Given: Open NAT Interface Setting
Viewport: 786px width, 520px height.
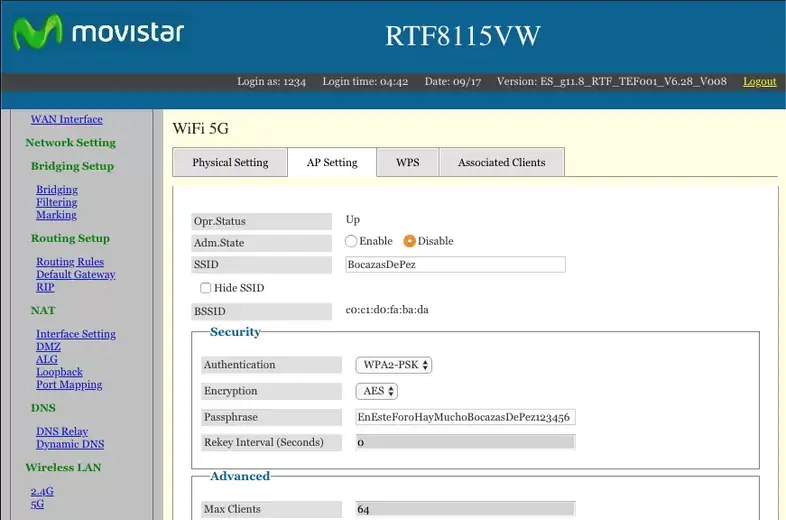Looking at the screenshot, I should [x=76, y=334].
